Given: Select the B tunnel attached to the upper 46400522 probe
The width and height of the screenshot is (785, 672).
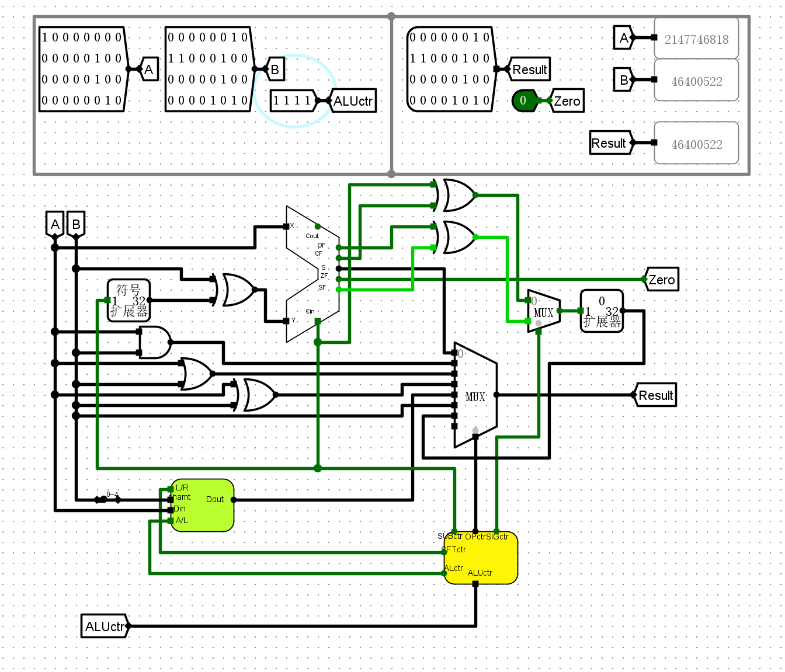Looking at the screenshot, I should (x=624, y=80).
